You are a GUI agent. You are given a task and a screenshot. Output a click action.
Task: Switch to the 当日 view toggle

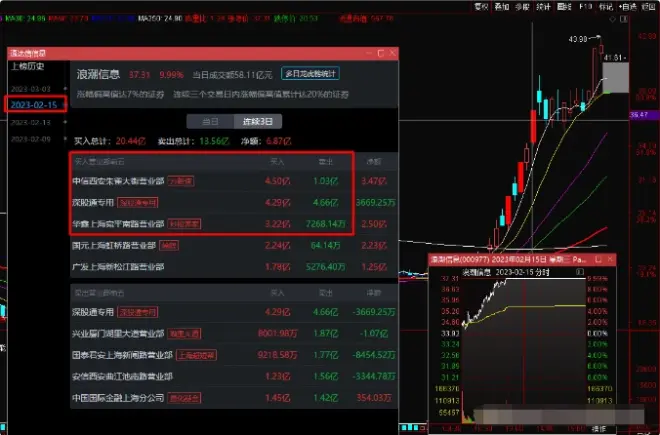203,120
